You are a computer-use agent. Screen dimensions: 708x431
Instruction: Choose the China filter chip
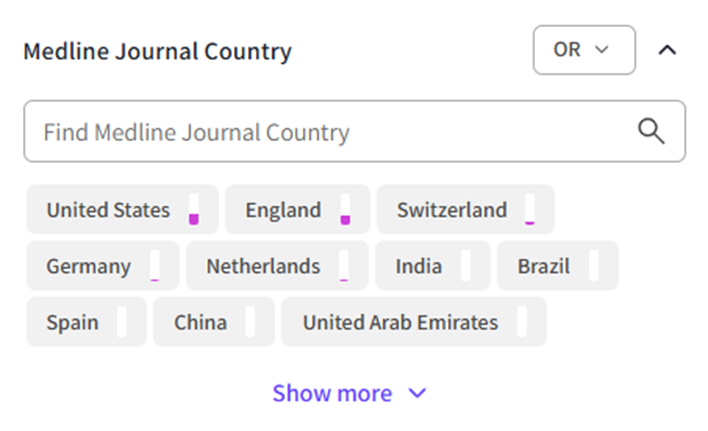point(200,322)
